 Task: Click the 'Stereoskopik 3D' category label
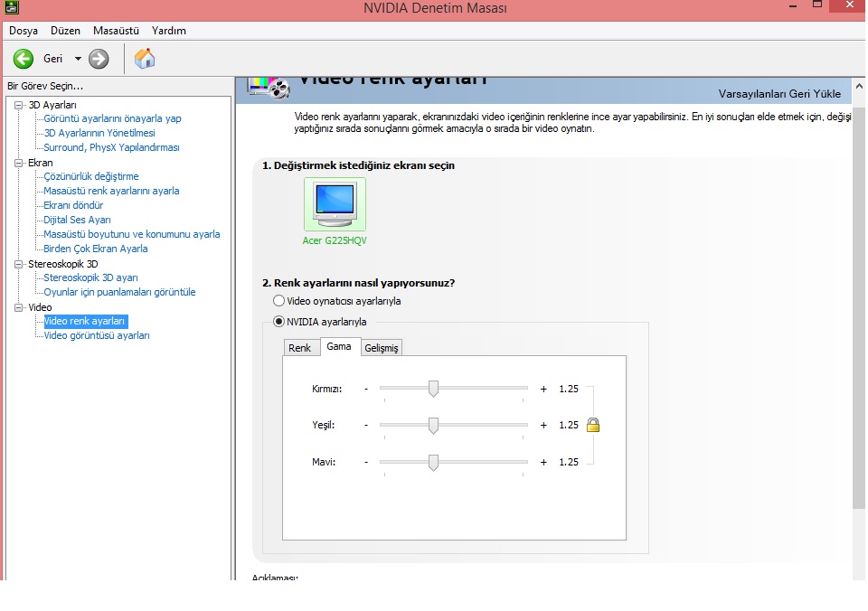click(63, 264)
